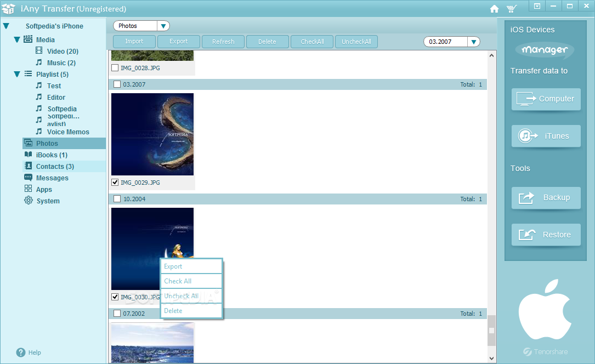Check the IMG_0028.JPG checkbox
The width and height of the screenshot is (595, 364).
tap(115, 68)
